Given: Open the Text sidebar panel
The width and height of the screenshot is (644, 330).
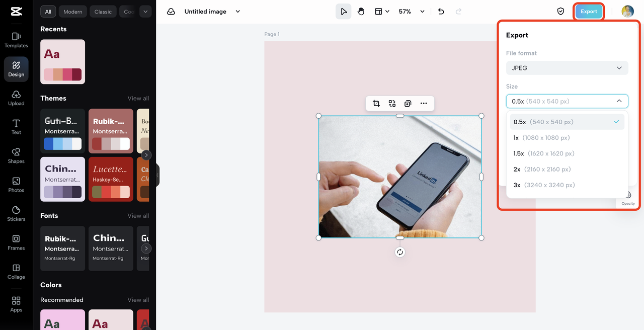Looking at the screenshot, I should pyautogui.click(x=16, y=127).
